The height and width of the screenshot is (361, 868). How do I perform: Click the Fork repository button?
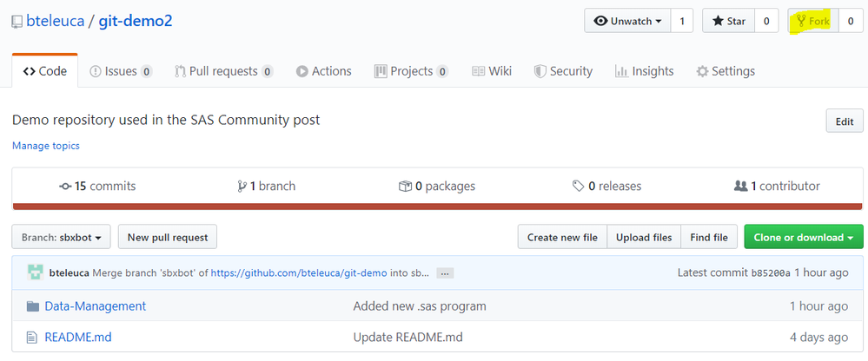813,21
